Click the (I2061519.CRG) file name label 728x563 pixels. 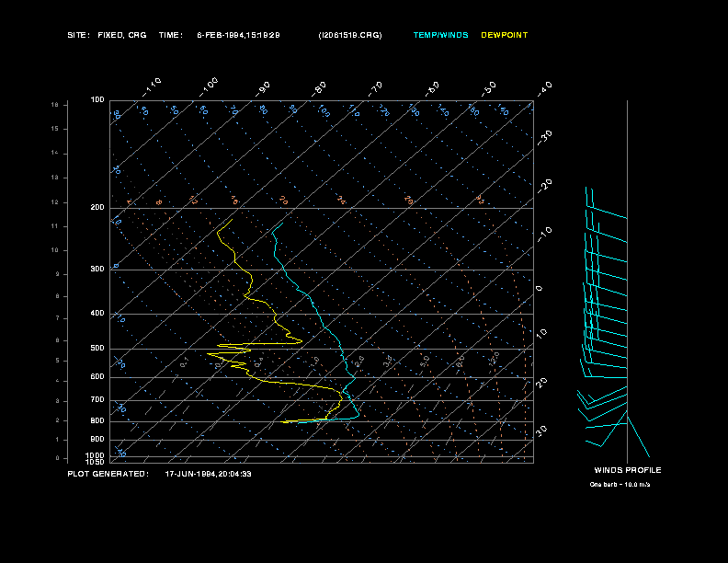[x=350, y=35]
